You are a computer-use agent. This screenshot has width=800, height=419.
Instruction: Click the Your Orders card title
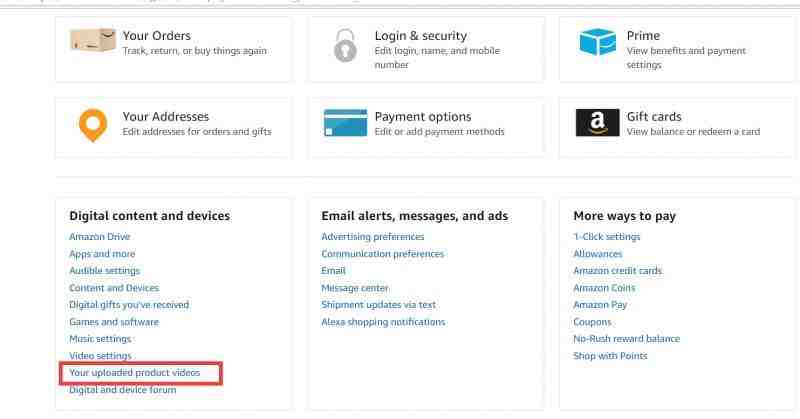click(157, 36)
